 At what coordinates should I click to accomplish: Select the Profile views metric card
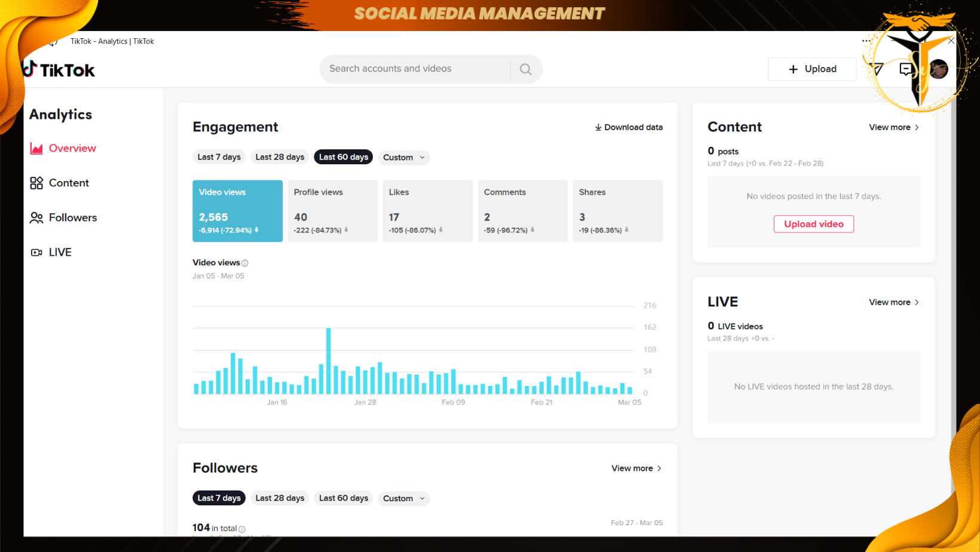point(333,211)
